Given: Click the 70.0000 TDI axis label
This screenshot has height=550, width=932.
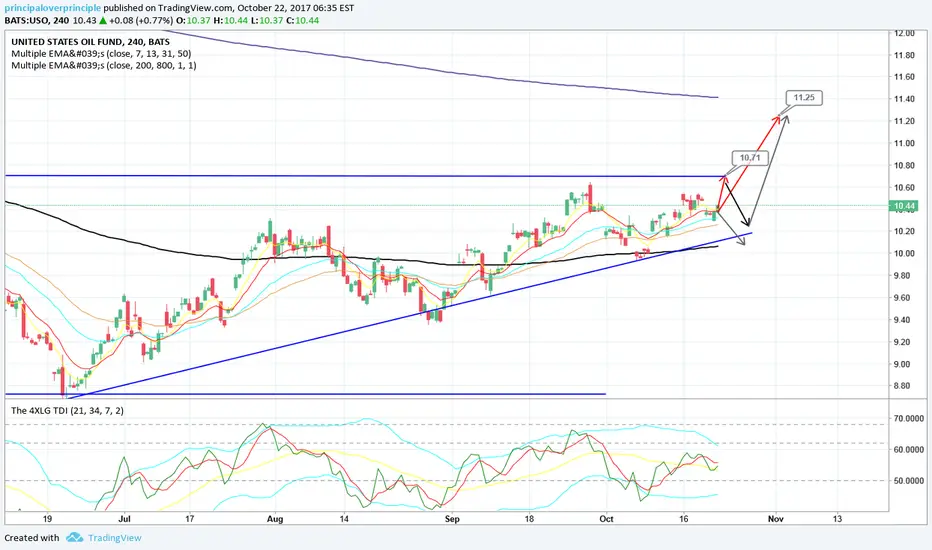Looking at the screenshot, I should pos(909,419).
